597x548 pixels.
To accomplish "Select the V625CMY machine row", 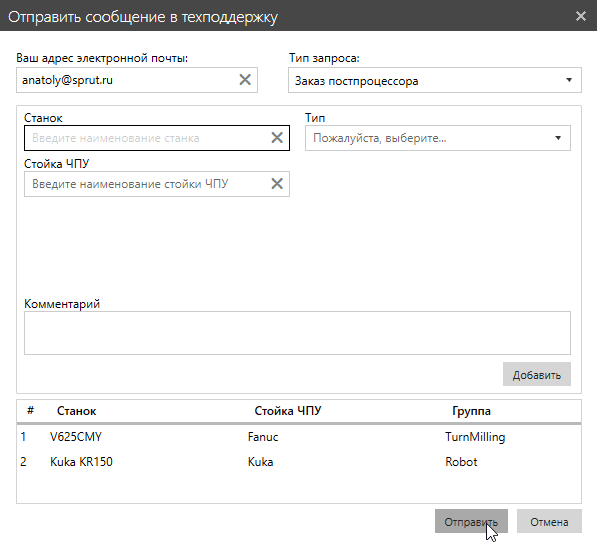I will [299, 437].
